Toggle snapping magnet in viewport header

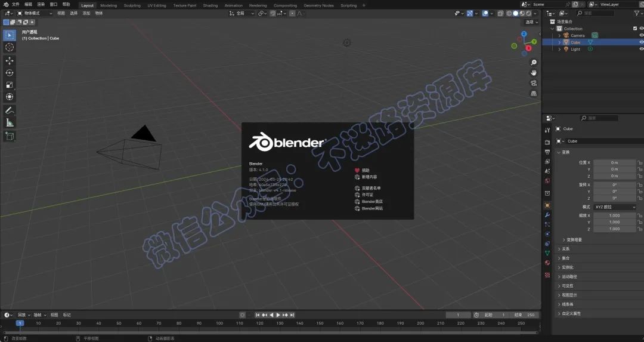(273, 14)
